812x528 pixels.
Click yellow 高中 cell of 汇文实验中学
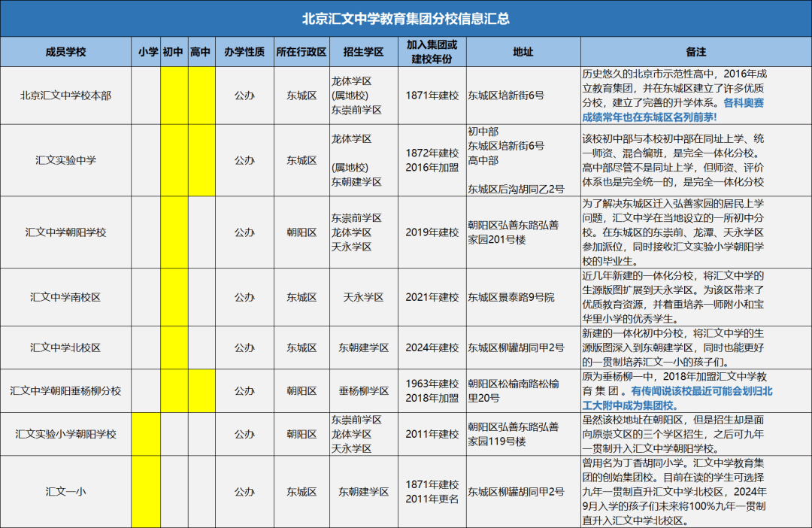(201, 160)
